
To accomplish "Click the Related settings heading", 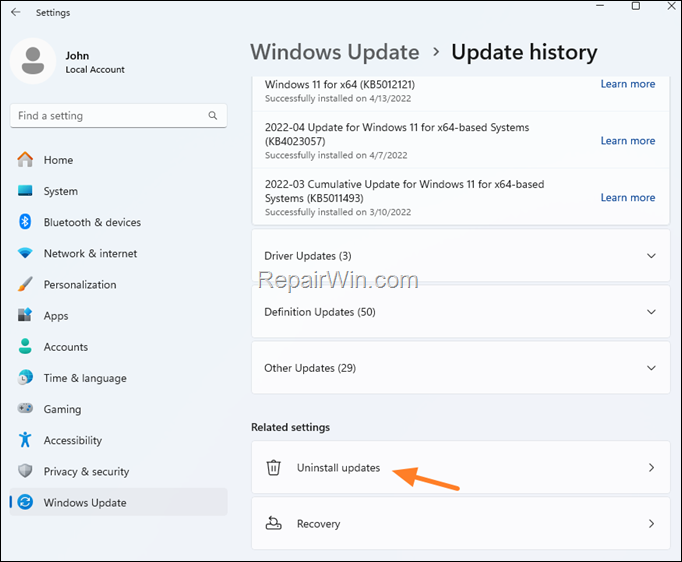I will point(291,427).
